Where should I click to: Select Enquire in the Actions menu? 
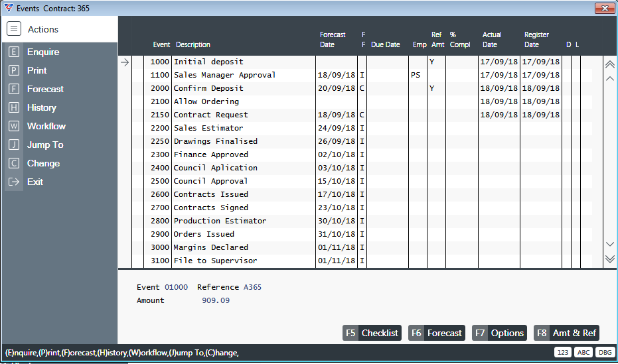coord(43,52)
